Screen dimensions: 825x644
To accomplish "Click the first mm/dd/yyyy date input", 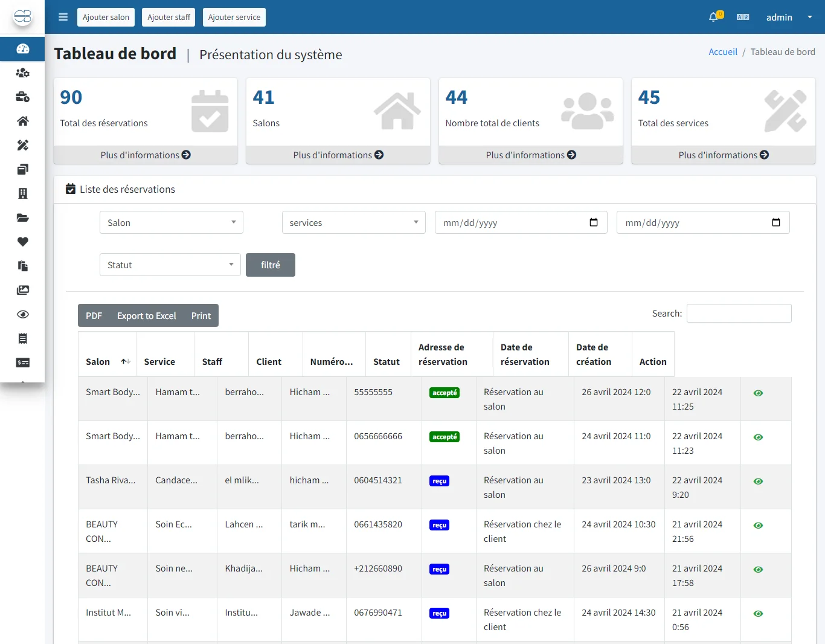I will click(x=521, y=222).
